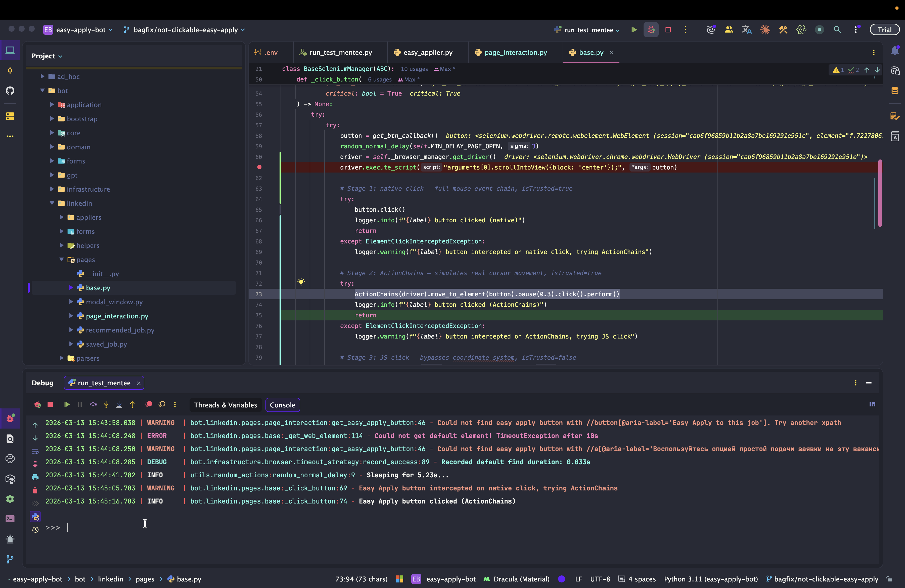Click the Trial button
The image size is (905, 588).
884,30
